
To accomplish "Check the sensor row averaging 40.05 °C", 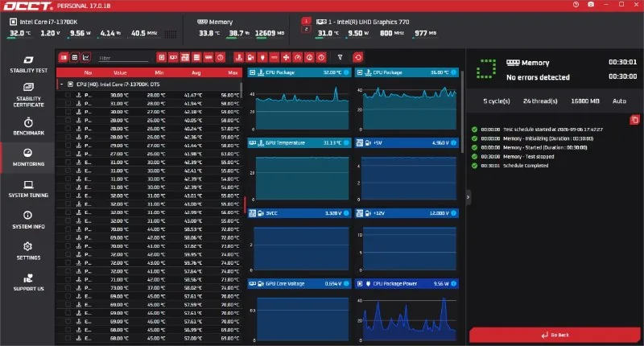I will point(68,120).
